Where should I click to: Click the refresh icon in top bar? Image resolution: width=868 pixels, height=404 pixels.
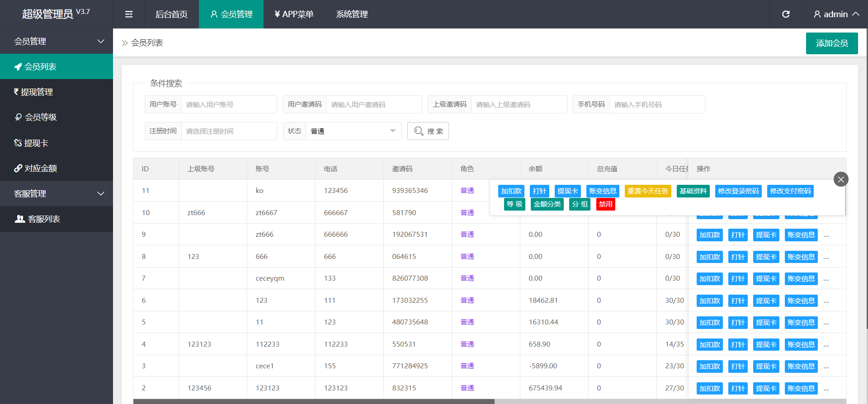click(786, 14)
